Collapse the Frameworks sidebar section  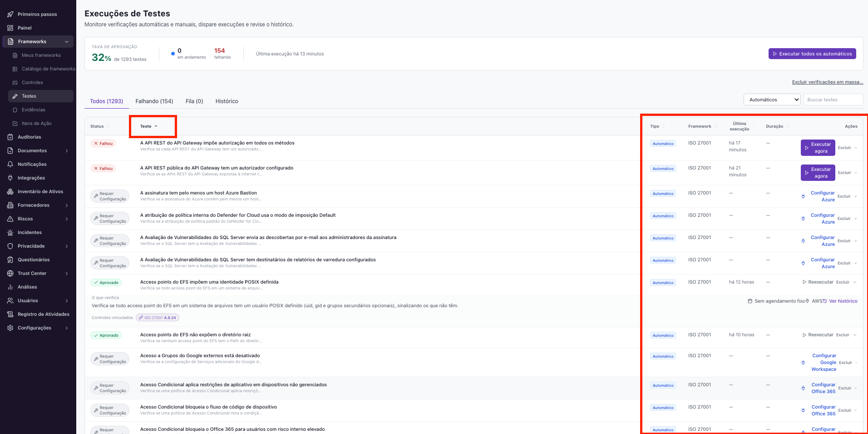(67, 41)
